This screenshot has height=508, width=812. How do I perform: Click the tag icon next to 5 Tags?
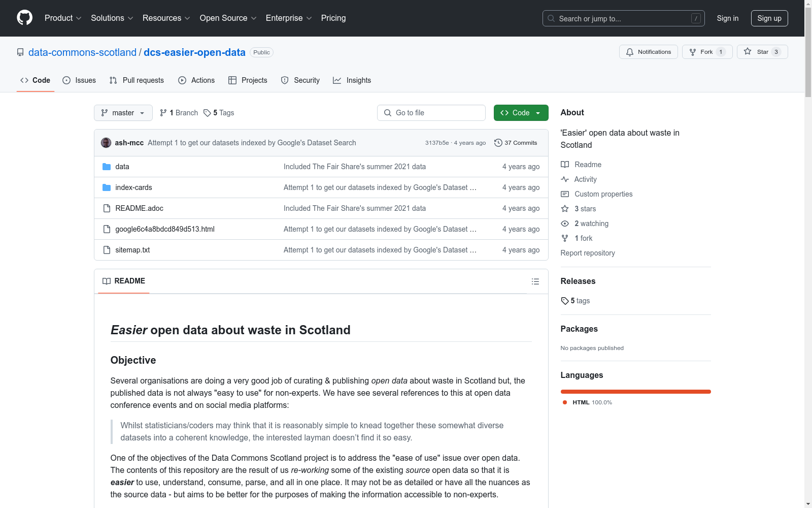(x=207, y=113)
